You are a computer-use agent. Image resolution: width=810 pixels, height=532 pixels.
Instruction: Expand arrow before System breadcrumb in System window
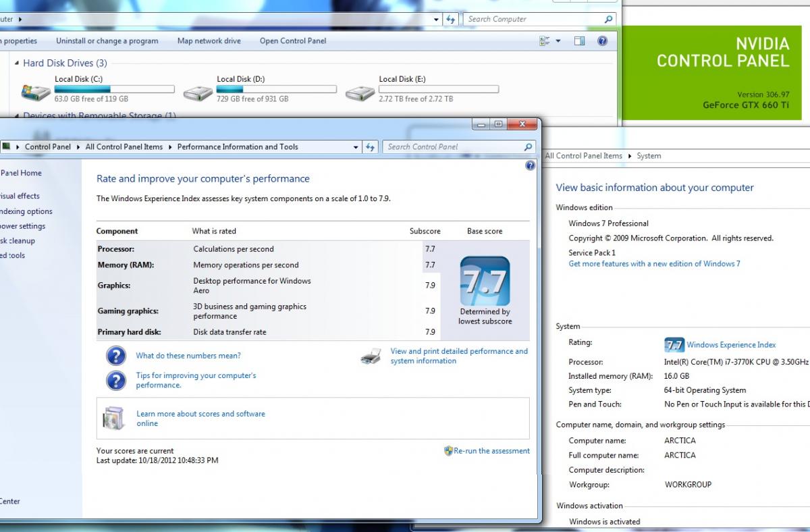[629, 156]
